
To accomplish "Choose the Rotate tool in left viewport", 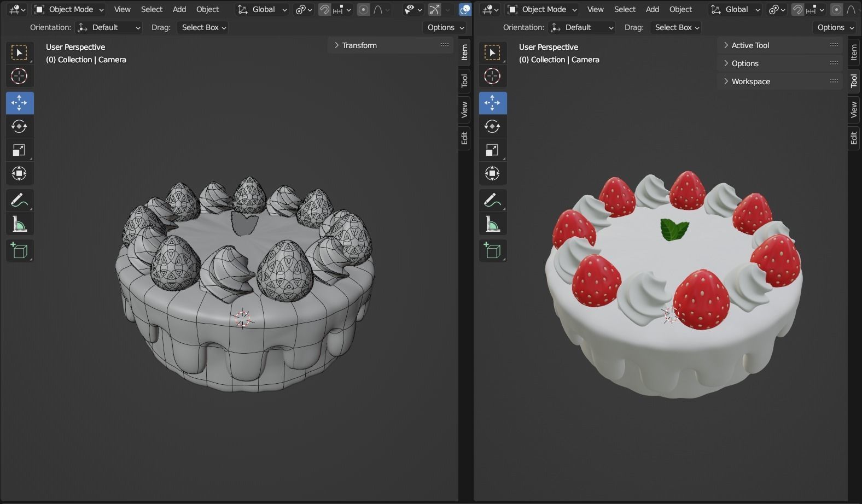I will 20,126.
